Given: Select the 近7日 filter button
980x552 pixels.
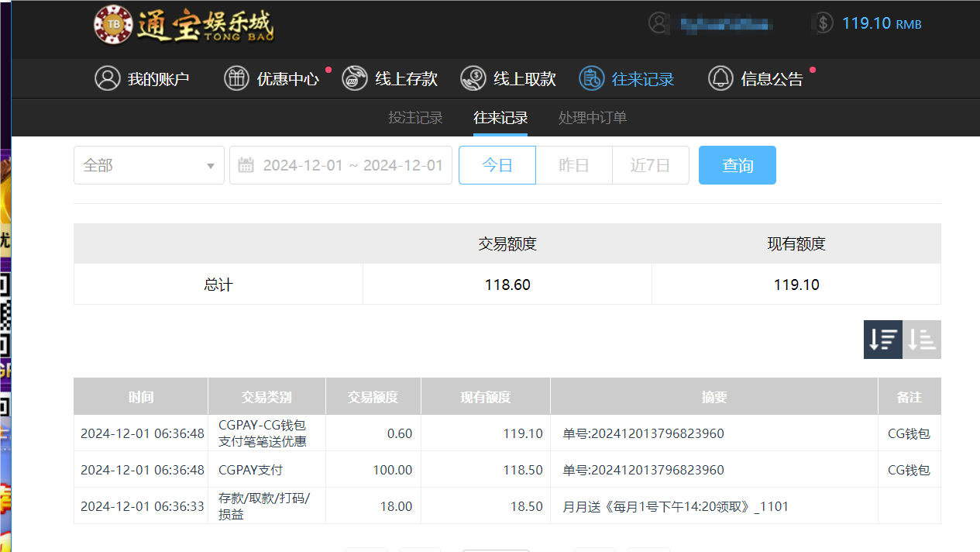Looking at the screenshot, I should [x=650, y=164].
